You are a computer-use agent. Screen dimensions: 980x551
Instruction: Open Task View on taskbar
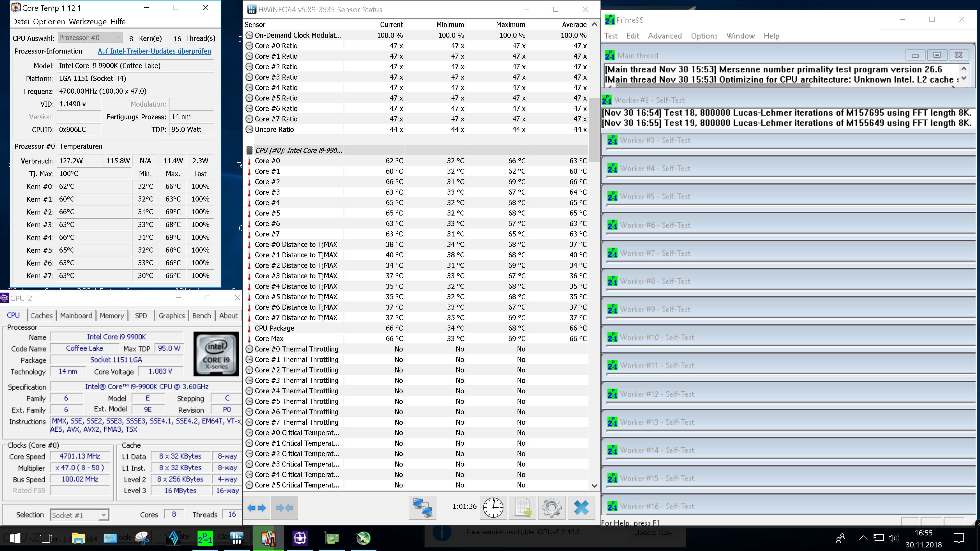tap(46, 538)
